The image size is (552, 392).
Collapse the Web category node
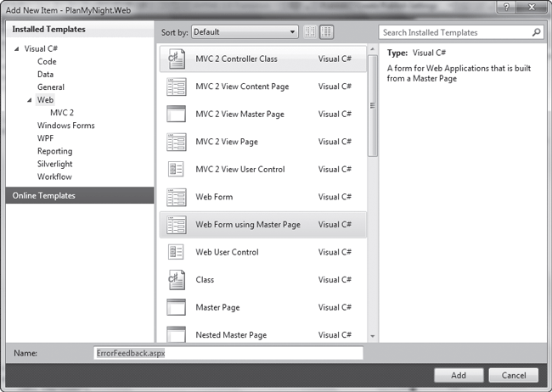pyautogui.click(x=29, y=100)
